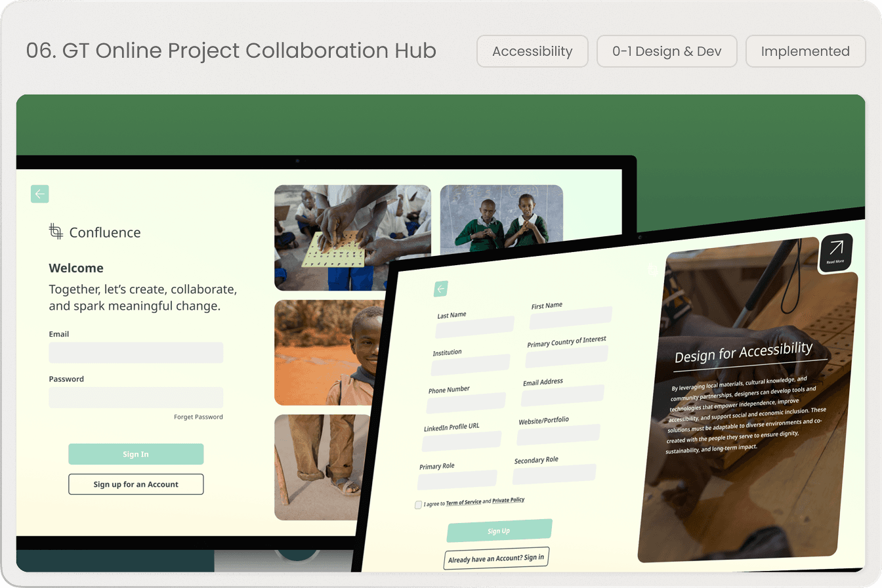Open the photo of two students in green
Image resolution: width=882 pixels, height=588 pixels.
pos(501,220)
